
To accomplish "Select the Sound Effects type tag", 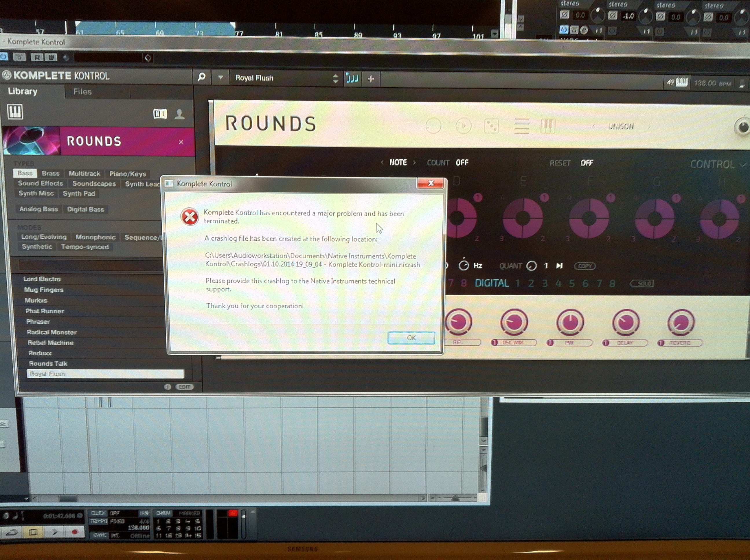I will click(40, 183).
